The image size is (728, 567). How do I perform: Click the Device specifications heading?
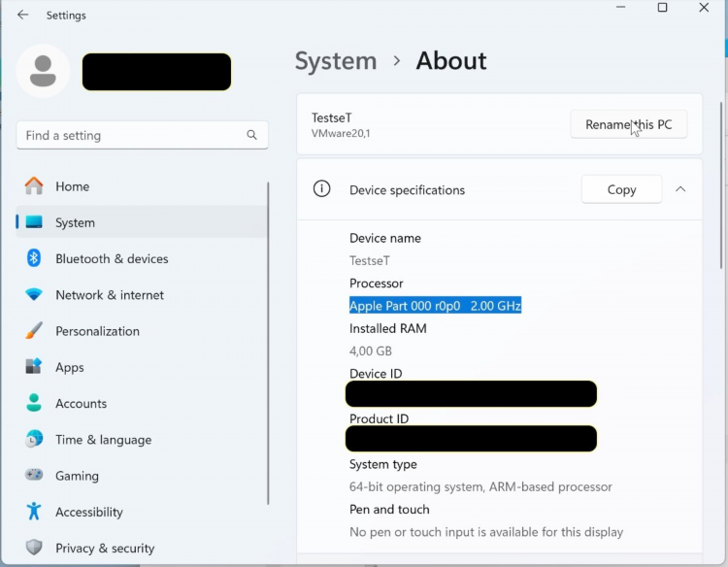point(407,190)
